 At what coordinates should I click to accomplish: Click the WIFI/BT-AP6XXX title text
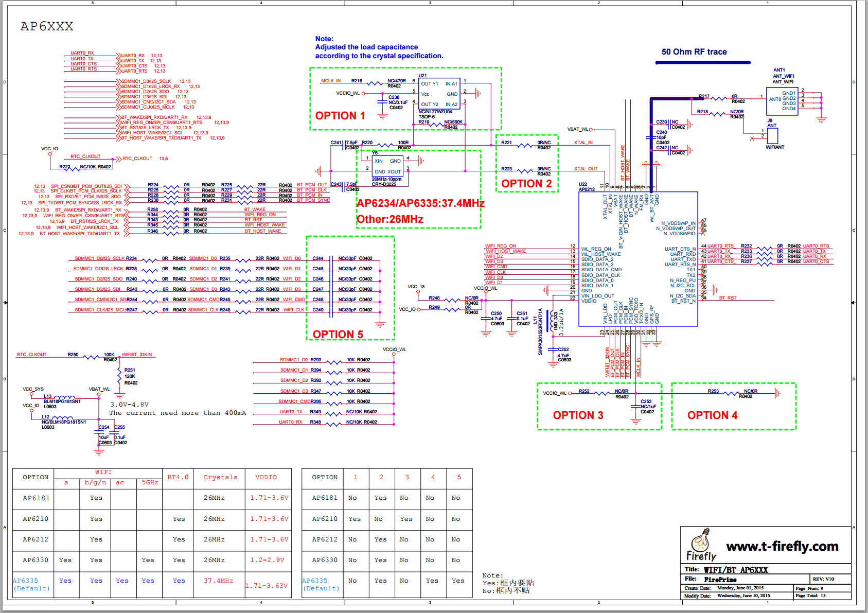tap(735, 570)
